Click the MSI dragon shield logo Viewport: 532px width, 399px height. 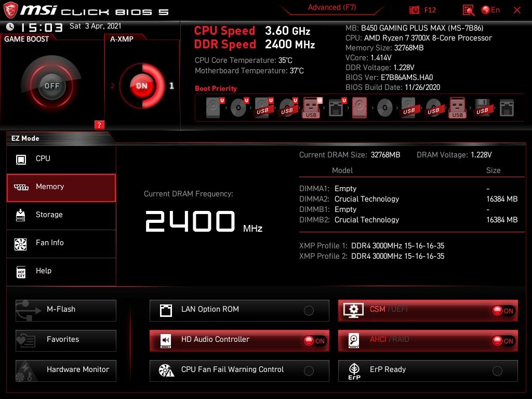10,10
